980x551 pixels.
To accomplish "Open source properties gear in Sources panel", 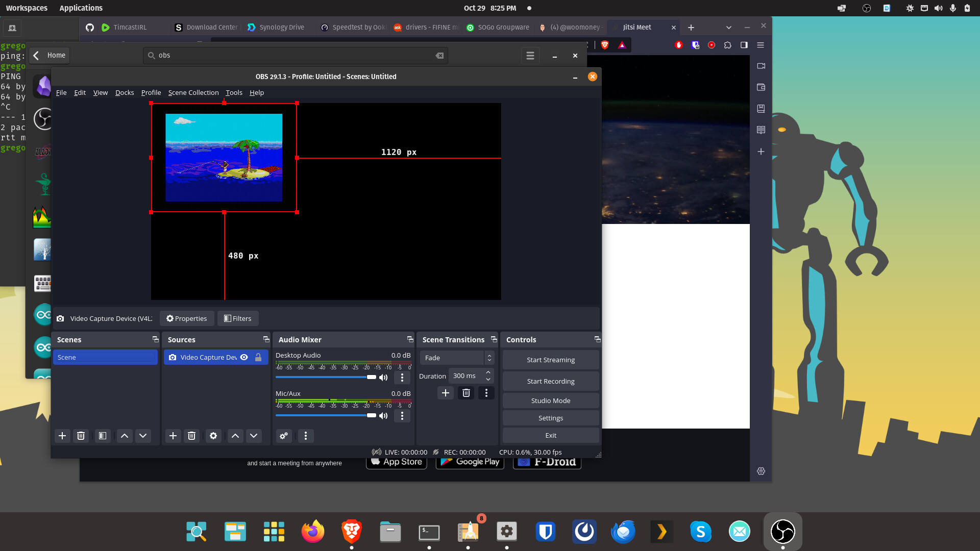I will pos(213,436).
